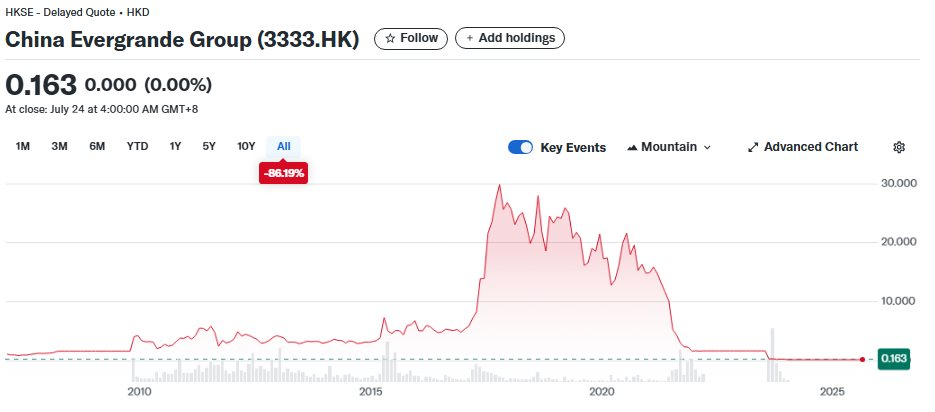The height and width of the screenshot is (412, 935).
Task: Toggle the Key Events switch
Action: click(520, 147)
